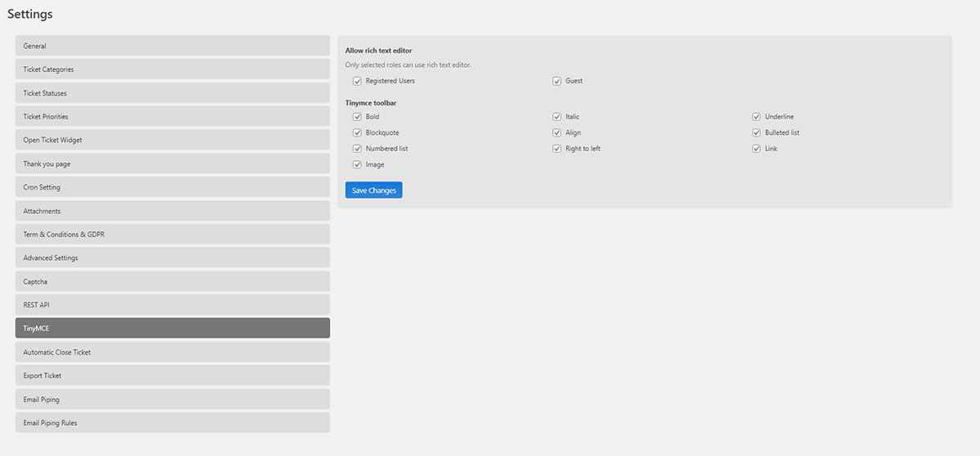
Task: Disable the Bold toolbar option
Action: click(x=357, y=117)
